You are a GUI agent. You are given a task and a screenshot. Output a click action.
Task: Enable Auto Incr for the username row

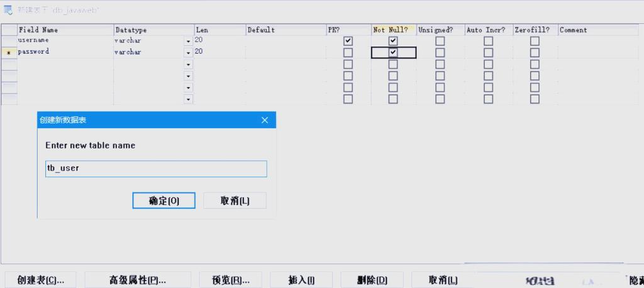pyautogui.click(x=488, y=41)
